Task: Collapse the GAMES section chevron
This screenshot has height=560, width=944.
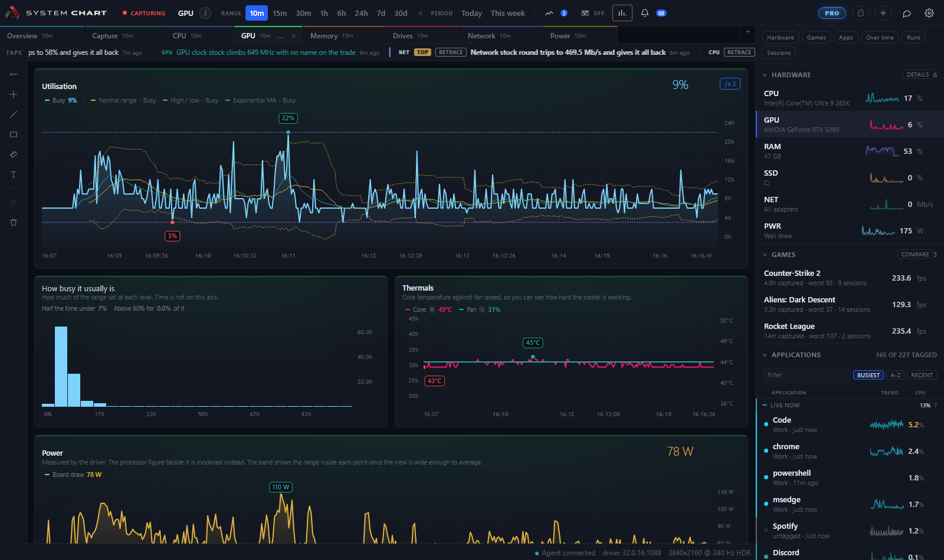Action: [x=765, y=255]
